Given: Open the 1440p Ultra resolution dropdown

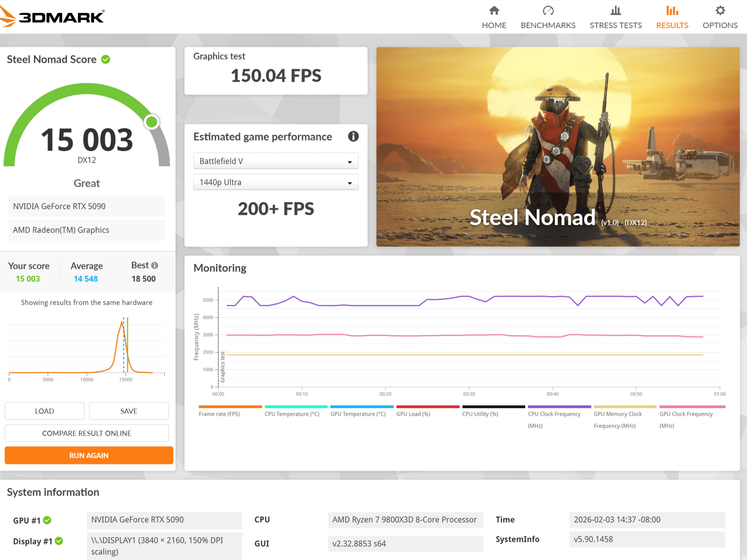Looking at the screenshot, I should click(x=276, y=182).
